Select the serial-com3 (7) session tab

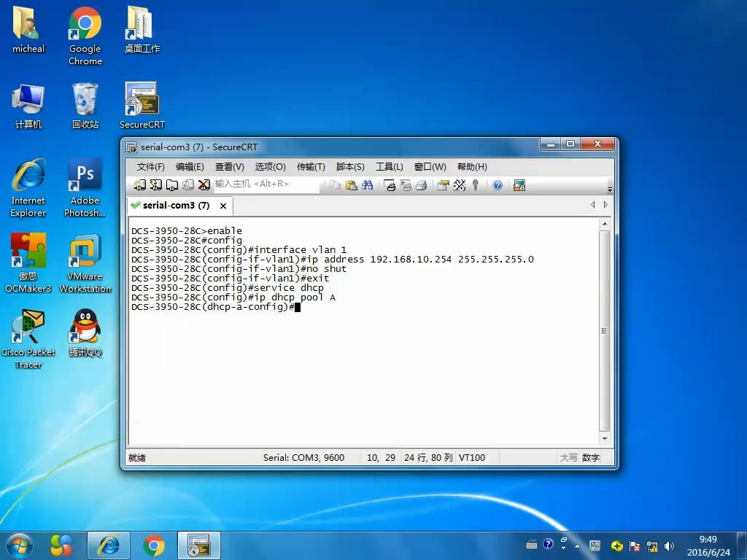click(176, 205)
